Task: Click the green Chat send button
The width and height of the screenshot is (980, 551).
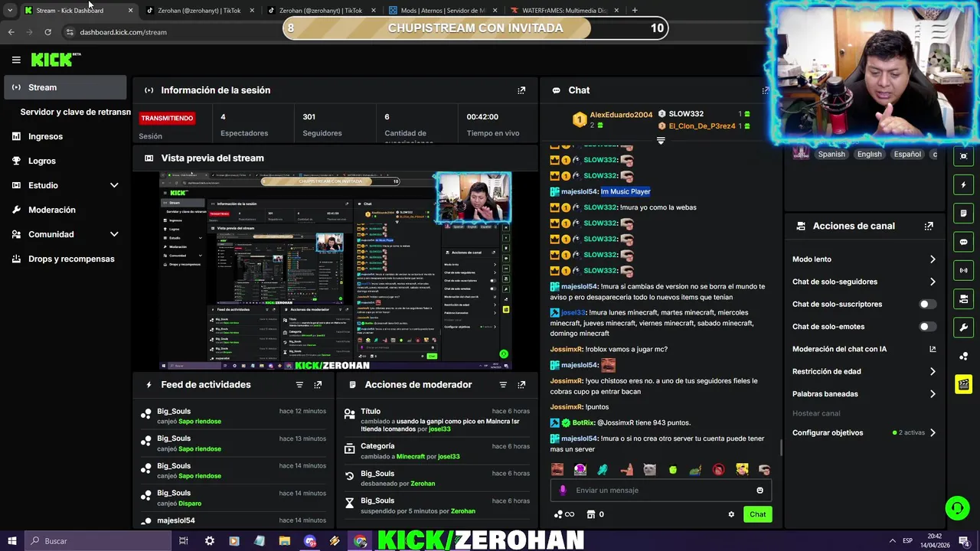Action: 757,514
